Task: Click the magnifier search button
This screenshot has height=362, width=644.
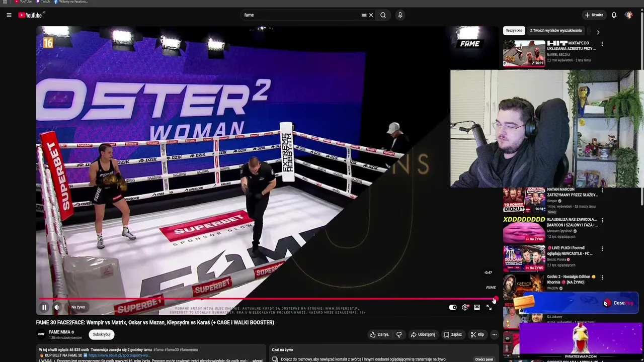Action: (x=383, y=15)
